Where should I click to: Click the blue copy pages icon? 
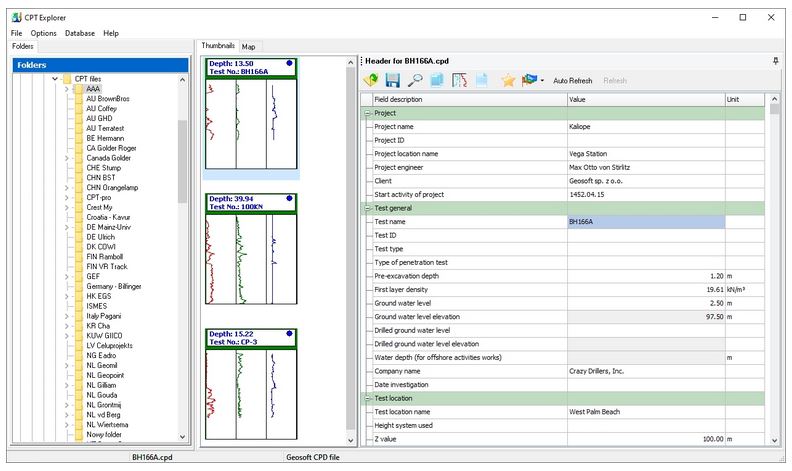coord(437,80)
